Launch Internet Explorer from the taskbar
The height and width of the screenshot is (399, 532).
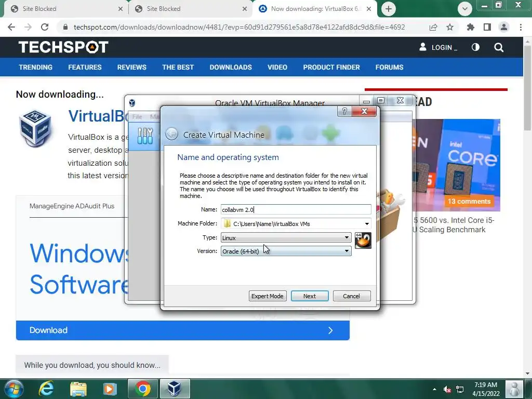coord(46,389)
